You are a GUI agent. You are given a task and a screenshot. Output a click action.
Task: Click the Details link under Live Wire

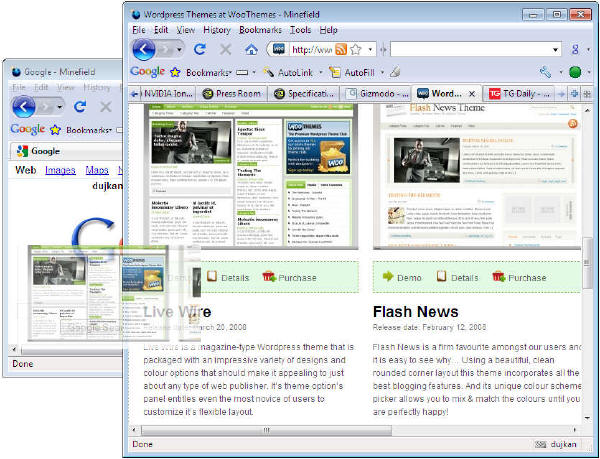(235, 278)
